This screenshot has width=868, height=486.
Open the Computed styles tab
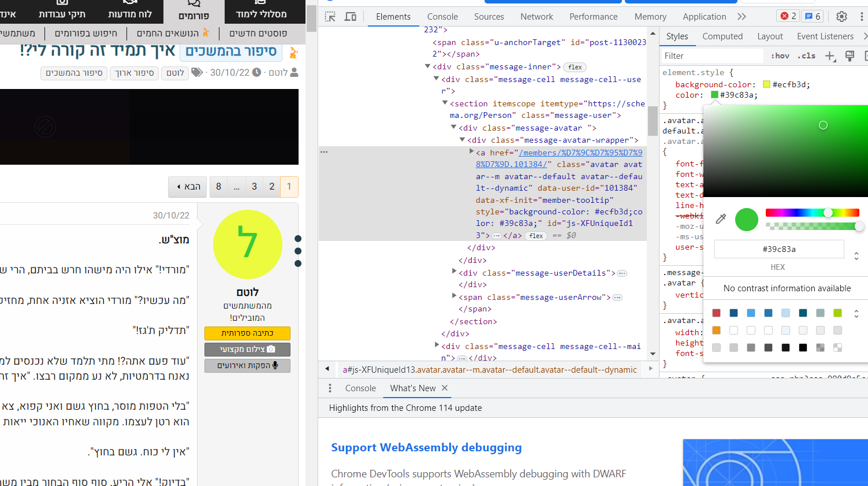(722, 36)
